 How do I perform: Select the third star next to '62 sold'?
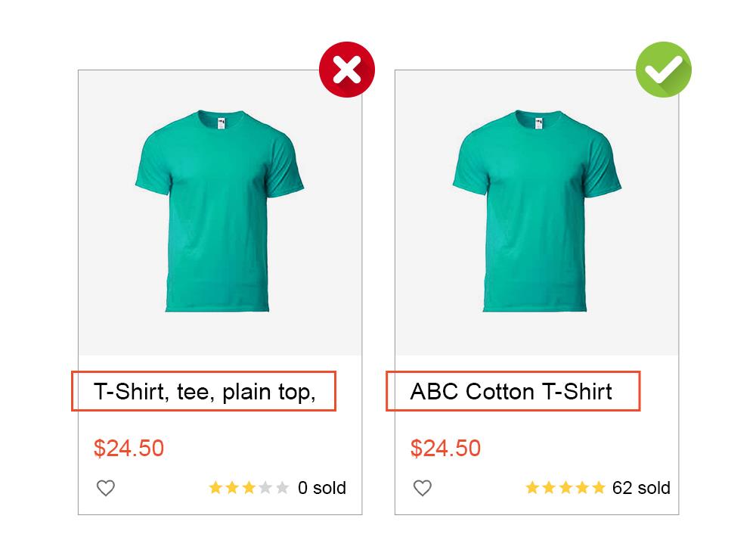[565, 488]
